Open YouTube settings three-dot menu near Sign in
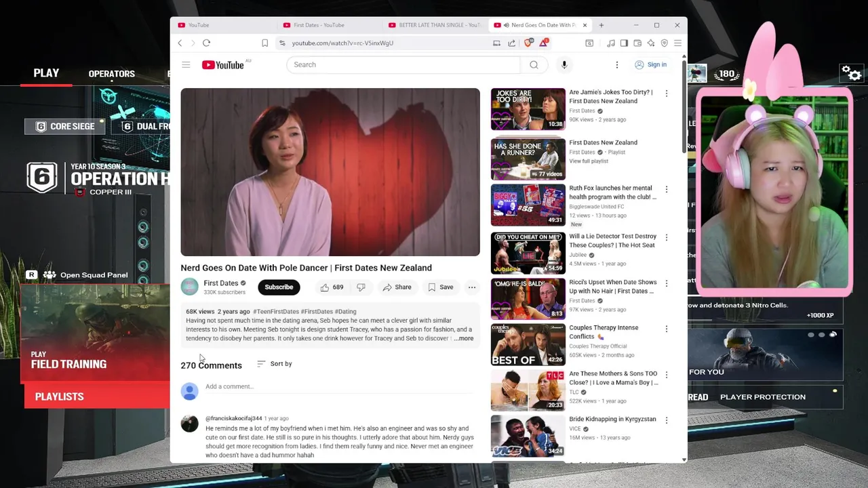 pos(617,64)
